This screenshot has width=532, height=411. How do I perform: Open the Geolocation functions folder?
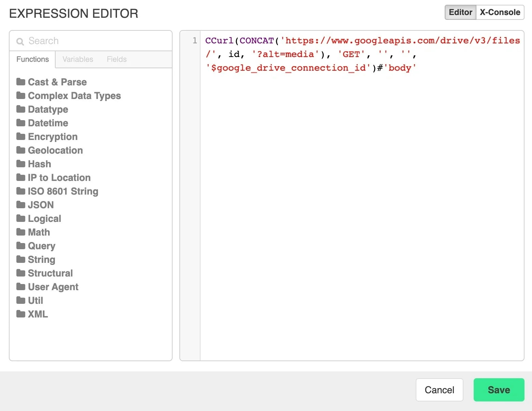(20, 150)
